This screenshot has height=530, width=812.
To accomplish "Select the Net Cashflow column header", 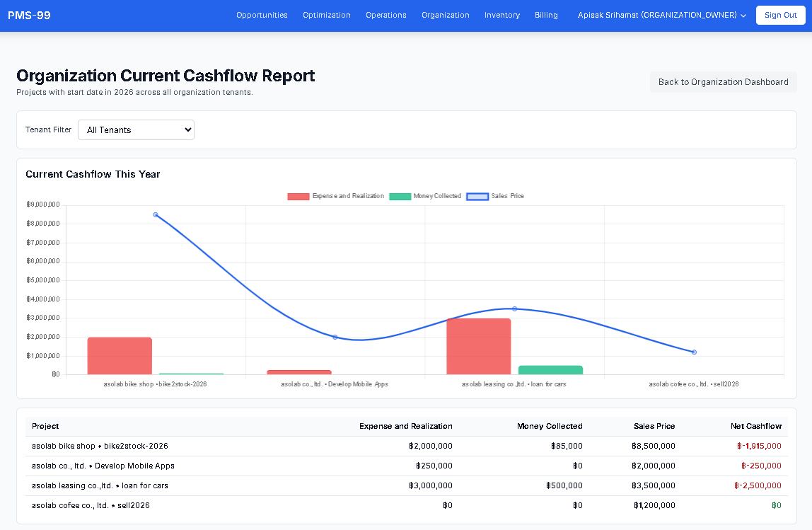I will coord(756,426).
